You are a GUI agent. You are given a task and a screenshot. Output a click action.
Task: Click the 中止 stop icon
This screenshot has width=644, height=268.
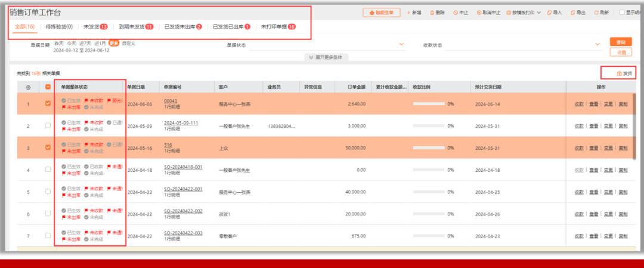click(x=456, y=13)
